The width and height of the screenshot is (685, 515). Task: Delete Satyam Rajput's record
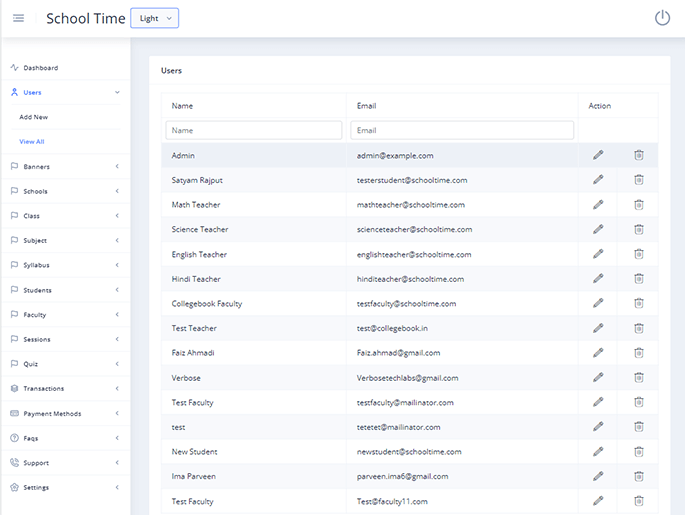pyautogui.click(x=639, y=180)
